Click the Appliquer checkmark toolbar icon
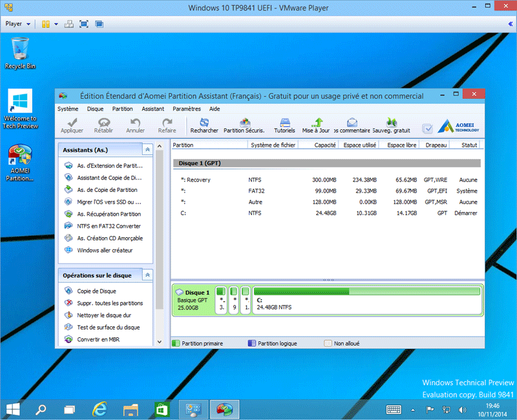 (x=72, y=123)
